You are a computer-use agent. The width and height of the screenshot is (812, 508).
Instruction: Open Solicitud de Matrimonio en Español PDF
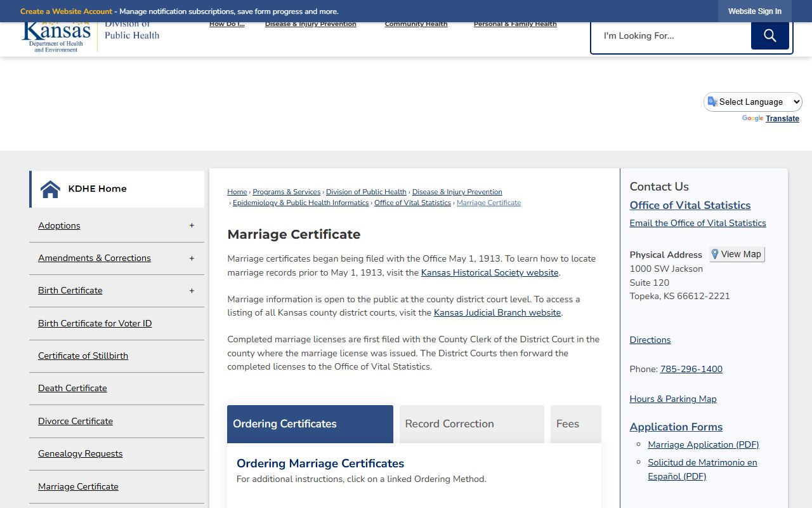tap(702, 469)
